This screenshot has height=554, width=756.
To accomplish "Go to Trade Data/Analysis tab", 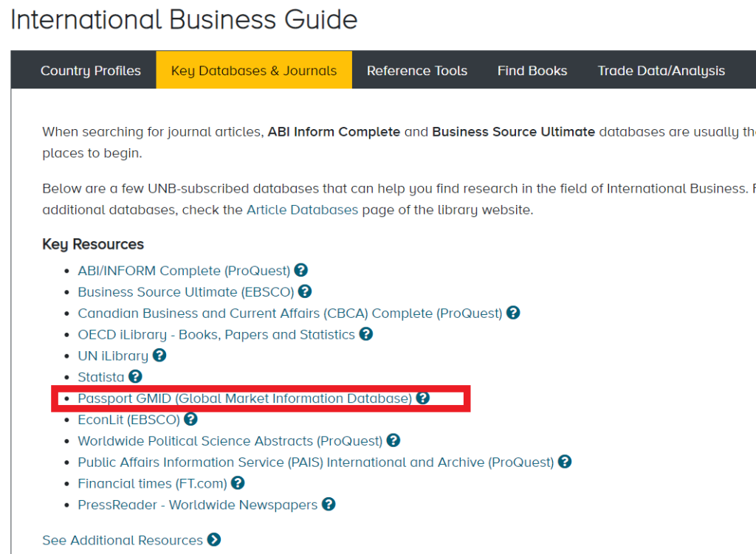I will (661, 71).
